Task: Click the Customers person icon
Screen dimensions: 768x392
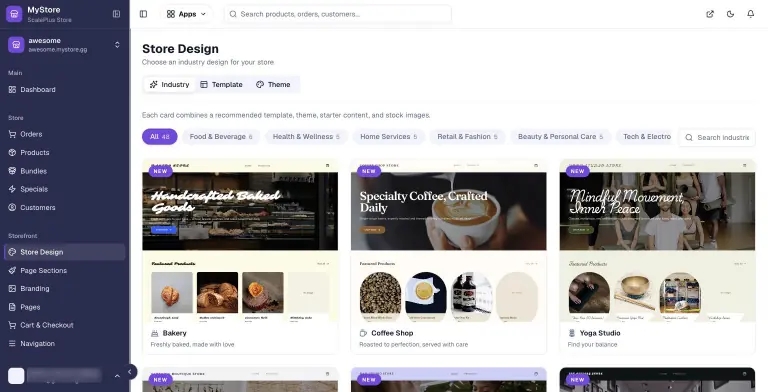Action: [x=12, y=208]
